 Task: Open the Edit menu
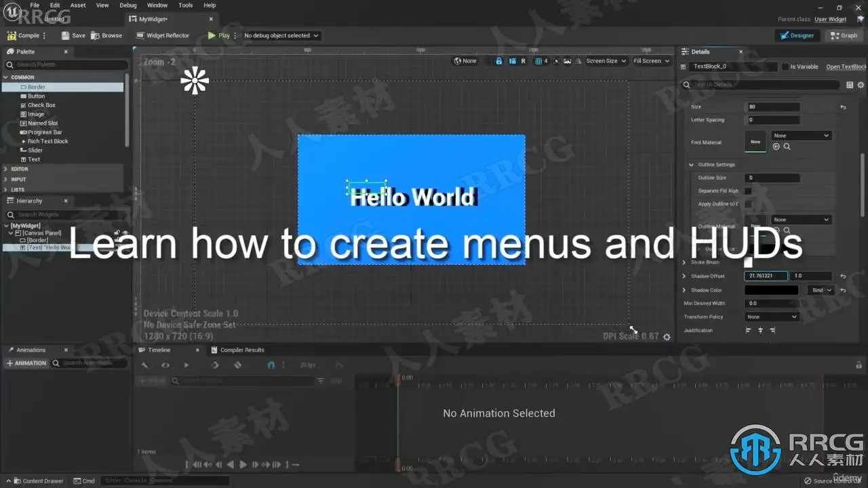(x=55, y=5)
